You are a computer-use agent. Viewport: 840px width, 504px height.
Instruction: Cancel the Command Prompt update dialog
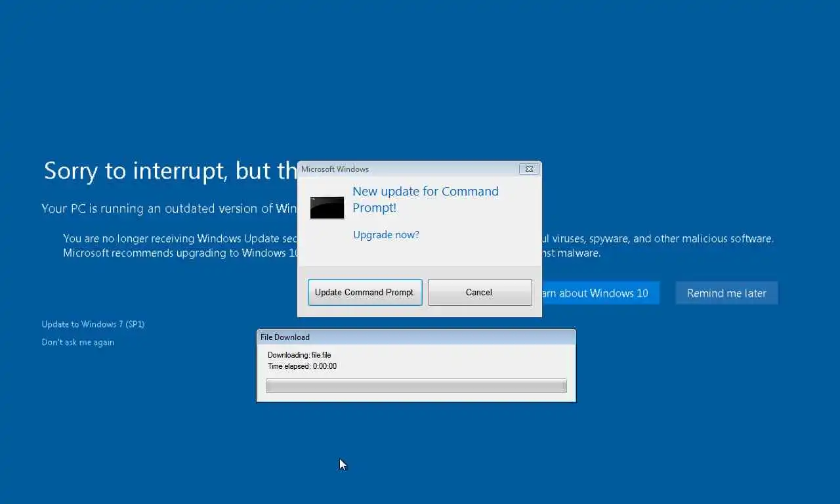click(480, 292)
